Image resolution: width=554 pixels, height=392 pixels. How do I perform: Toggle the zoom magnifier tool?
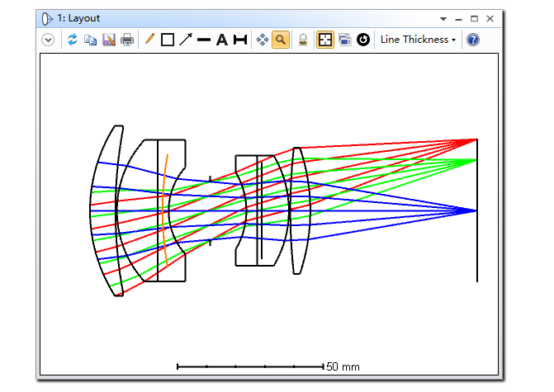[x=281, y=40]
